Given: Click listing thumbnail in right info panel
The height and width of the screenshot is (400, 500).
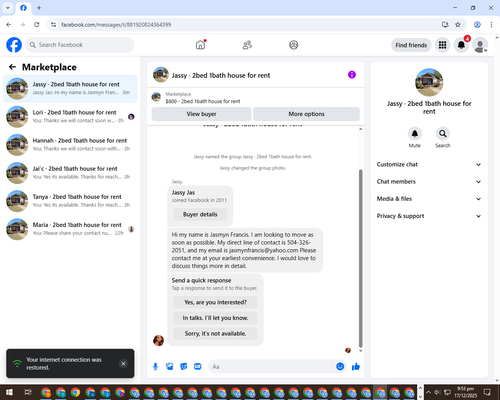Looking at the screenshot, I should tap(429, 82).
